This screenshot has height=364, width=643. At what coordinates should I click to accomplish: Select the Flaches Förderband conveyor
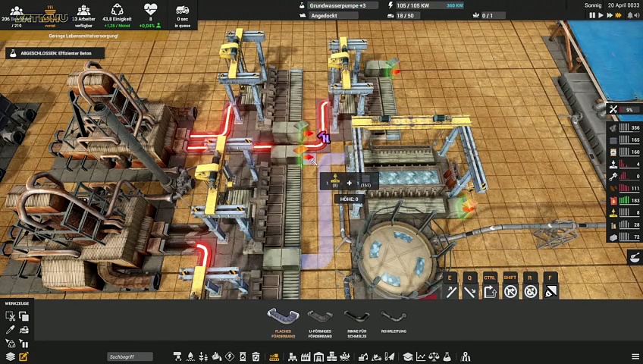(x=282, y=318)
